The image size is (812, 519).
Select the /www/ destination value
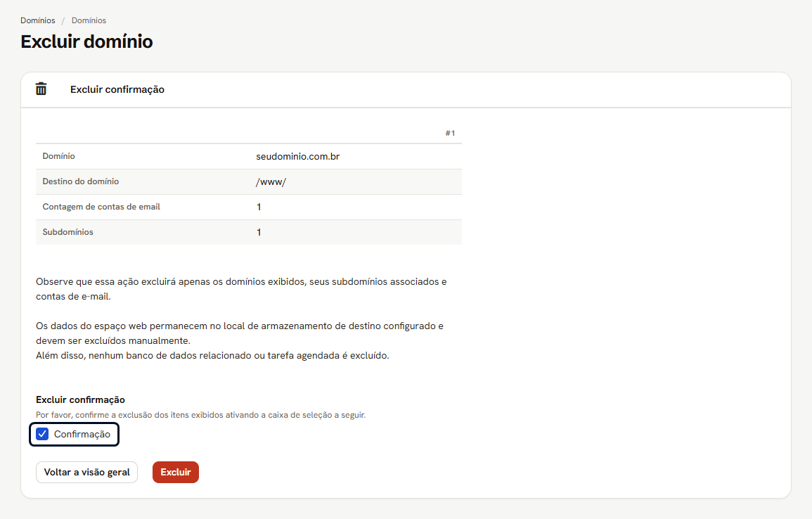click(271, 182)
